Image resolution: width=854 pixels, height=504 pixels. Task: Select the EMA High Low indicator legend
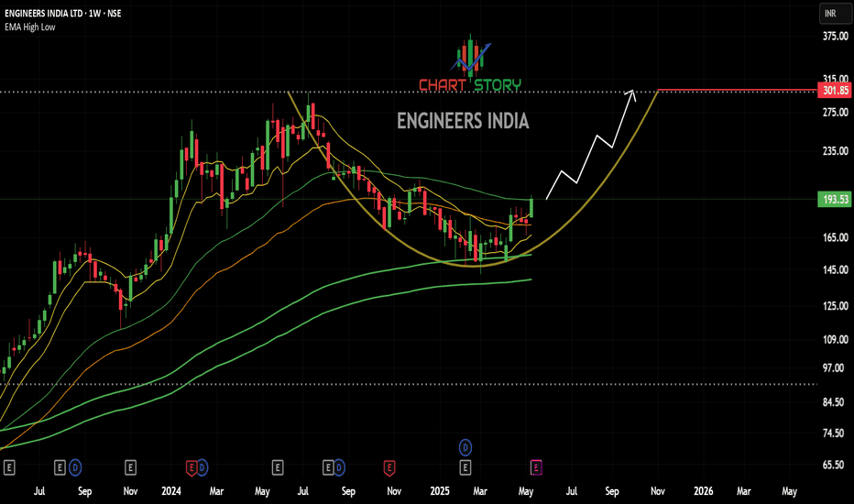30,27
